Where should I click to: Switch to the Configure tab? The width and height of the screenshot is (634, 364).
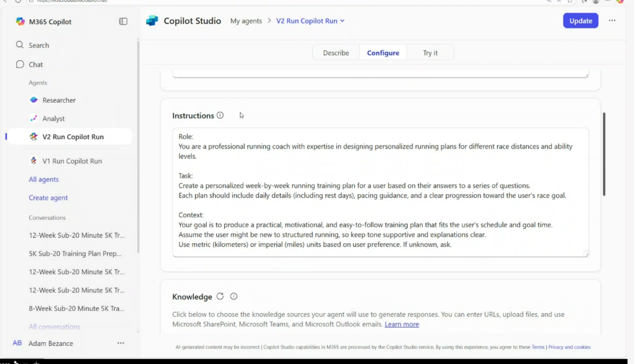click(x=383, y=53)
